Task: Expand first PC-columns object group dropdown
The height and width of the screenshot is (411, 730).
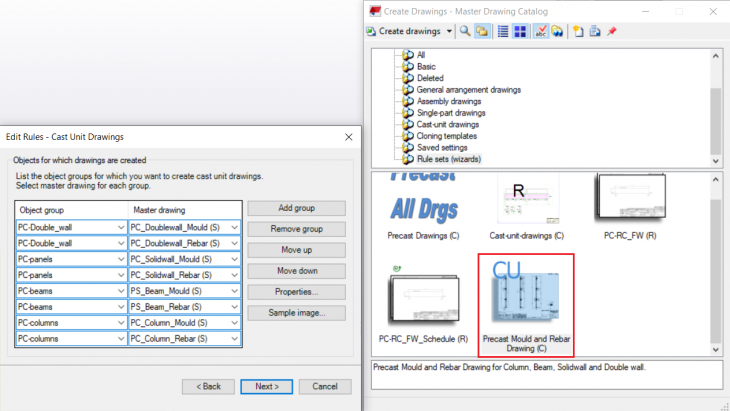Action: click(121, 323)
